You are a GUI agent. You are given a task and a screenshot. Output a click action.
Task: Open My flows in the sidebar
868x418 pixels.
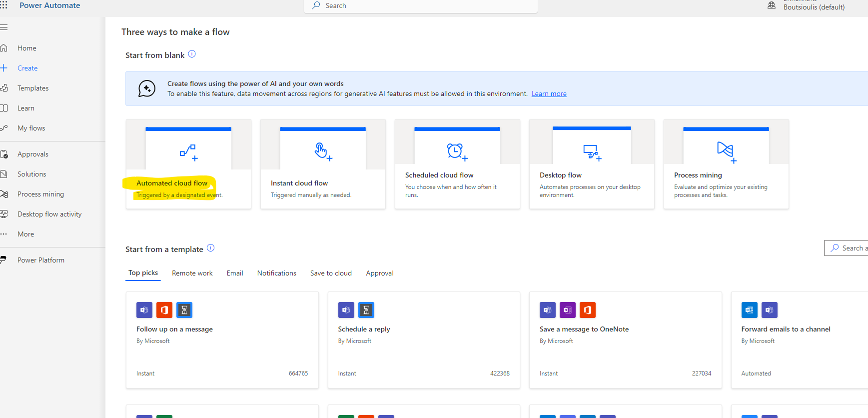pos(31,128)
